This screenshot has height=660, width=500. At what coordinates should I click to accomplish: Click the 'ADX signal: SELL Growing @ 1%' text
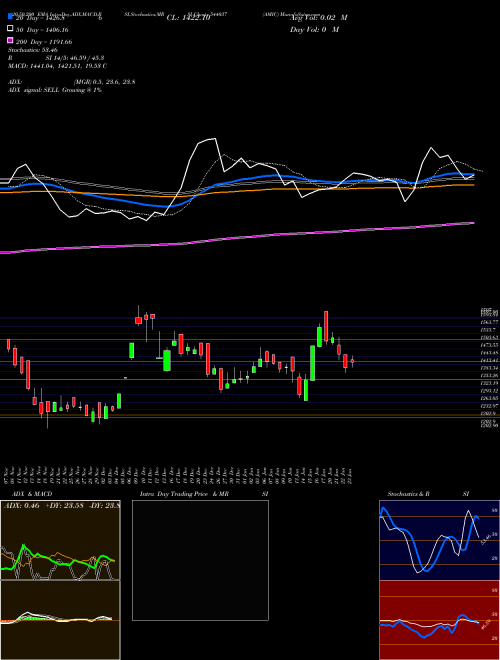pos(55,90)
